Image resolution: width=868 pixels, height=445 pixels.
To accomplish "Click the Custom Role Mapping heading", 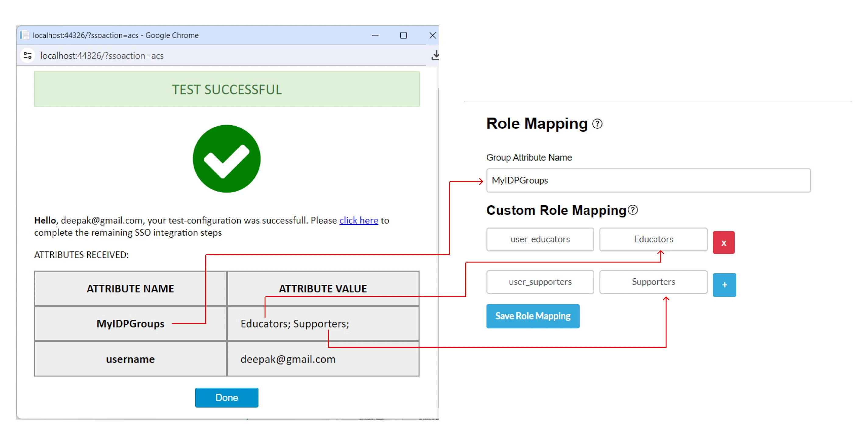I will click(556, 210).
